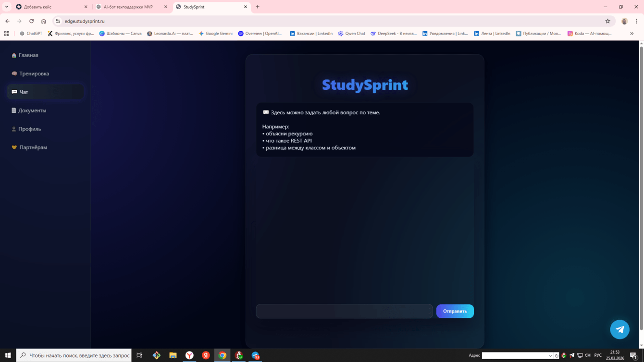
Task: Close the AI-бот техподдержки MVP tab
Action: coord(166,7)
